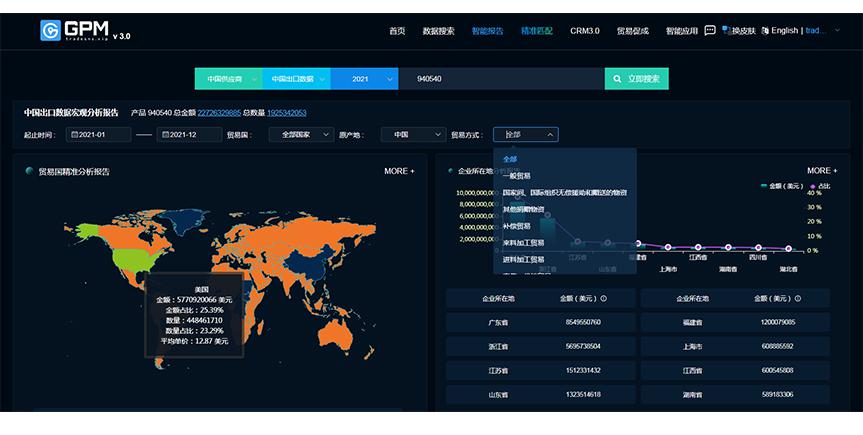Open total amount link 22726329885
The image size is (863, 435).
point(219,113)
